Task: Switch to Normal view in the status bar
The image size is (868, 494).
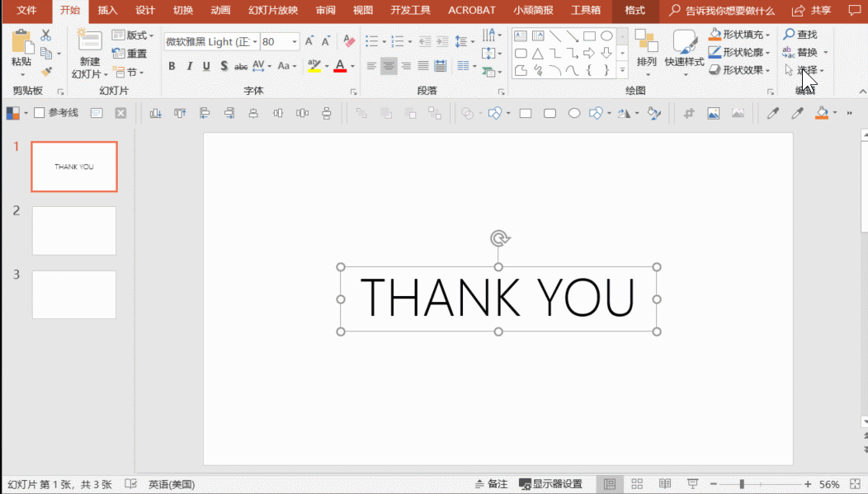Action: click(610, 484)
